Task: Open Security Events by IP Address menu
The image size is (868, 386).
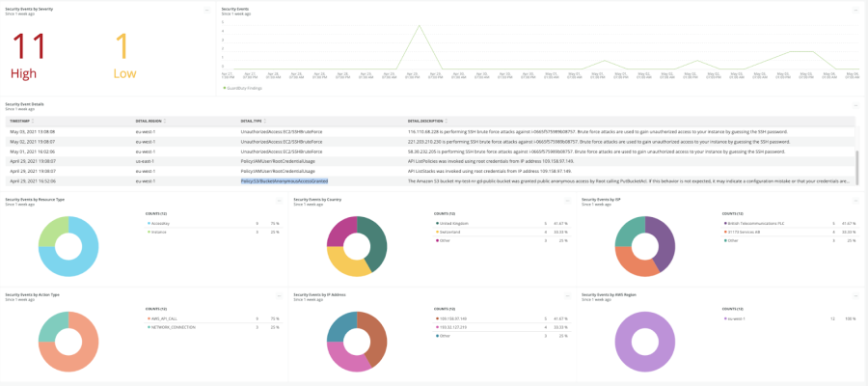Action: point(567,296)
